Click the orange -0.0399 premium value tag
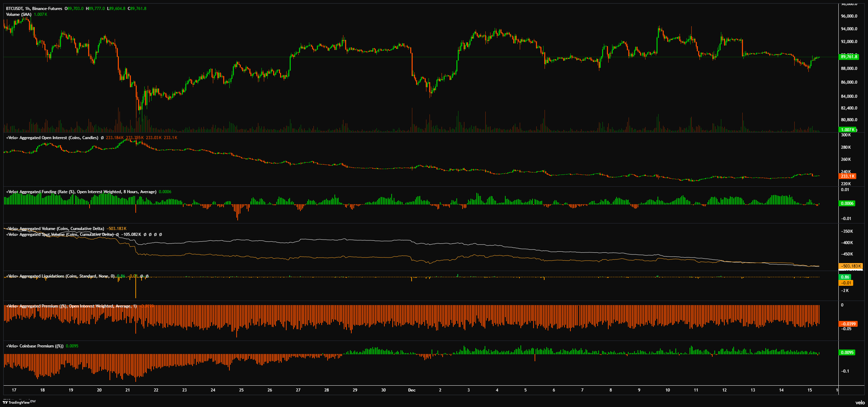The width and height of the screenshot is (868, 407). pos(848,324)
